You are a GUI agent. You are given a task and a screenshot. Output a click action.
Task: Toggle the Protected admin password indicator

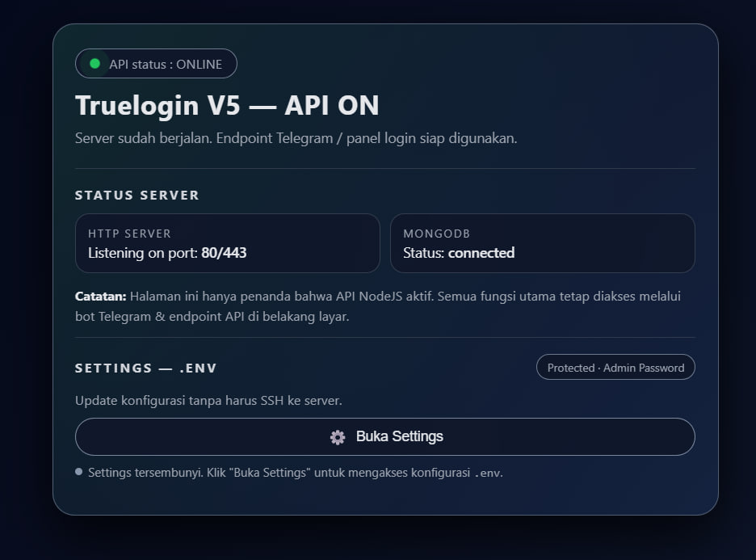click(x=615, y=367)
